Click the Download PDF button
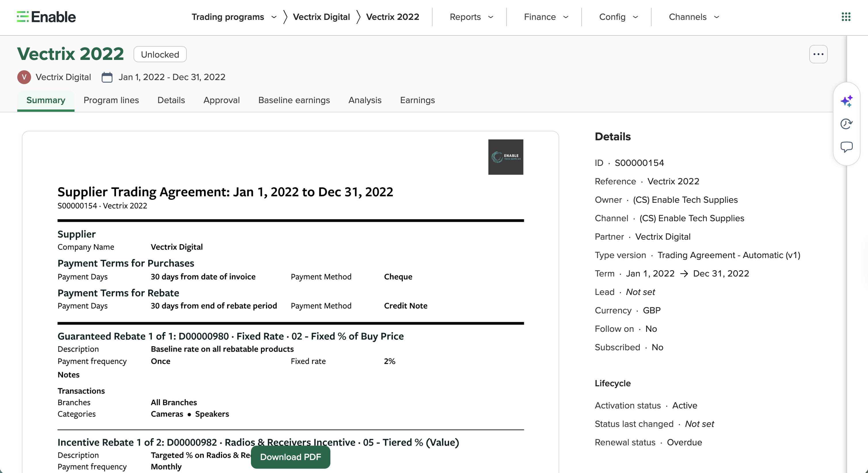 pyautogui.click(x=290, y=457)
